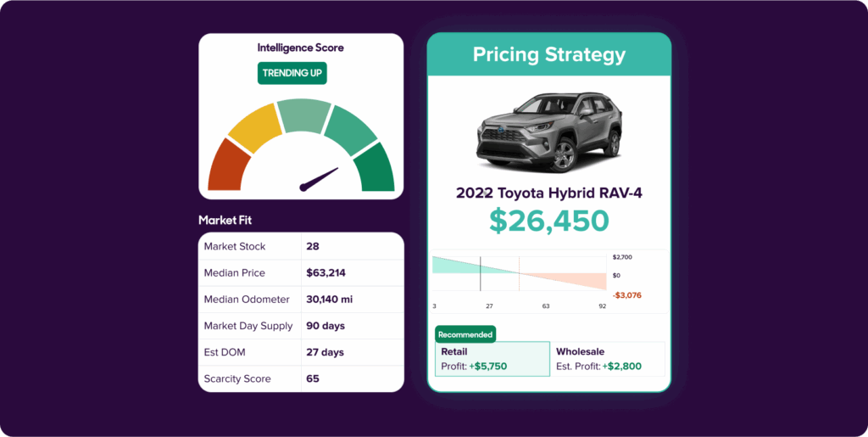The image size is (868, 437).
Task: Click the red gauge segment
Action: pyautogui.click(x=227, y=165)
